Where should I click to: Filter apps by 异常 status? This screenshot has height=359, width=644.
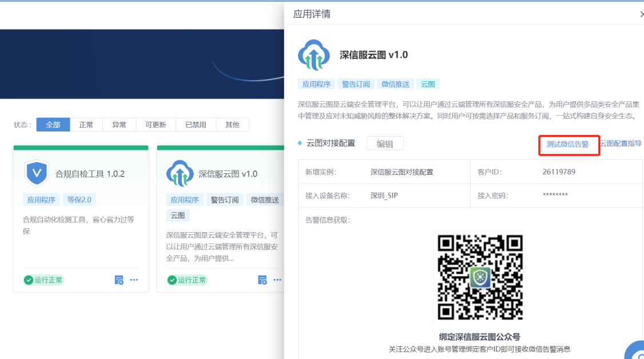coord(119,125)
